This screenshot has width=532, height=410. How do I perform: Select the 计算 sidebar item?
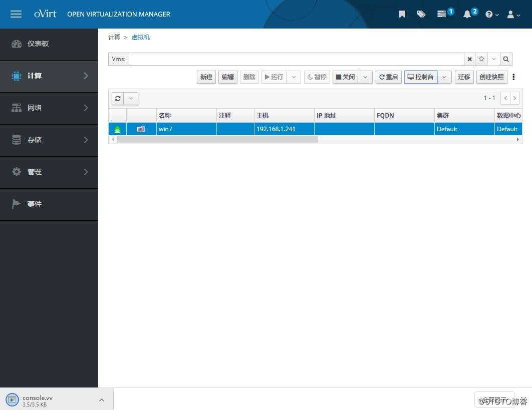[x=49, y=76]
